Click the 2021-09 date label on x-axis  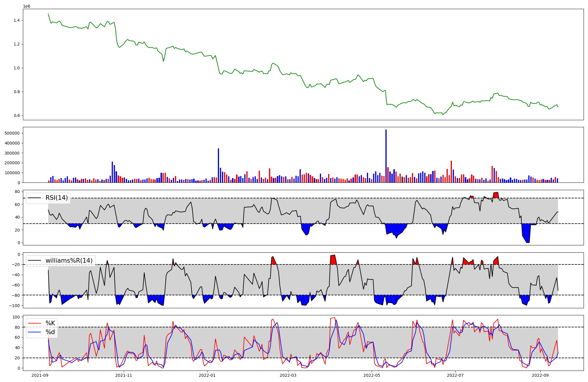[40, 375]
